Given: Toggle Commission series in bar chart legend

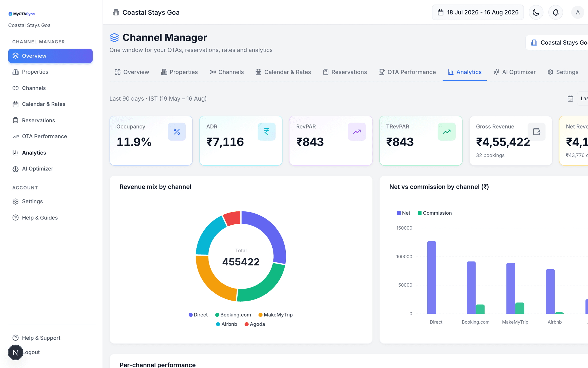Looking at the screenshot, I should [x=435, y=213].
